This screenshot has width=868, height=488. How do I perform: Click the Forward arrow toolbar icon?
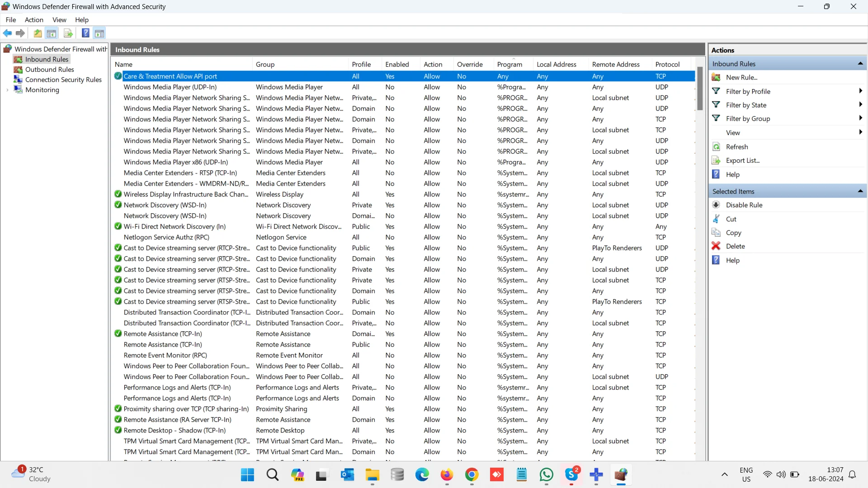[20, 33]
